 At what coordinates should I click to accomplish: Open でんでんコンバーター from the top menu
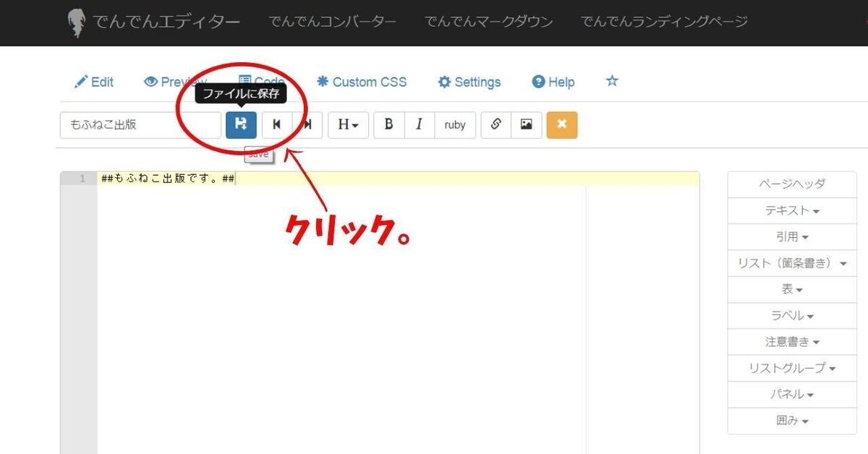pos(333,22)
